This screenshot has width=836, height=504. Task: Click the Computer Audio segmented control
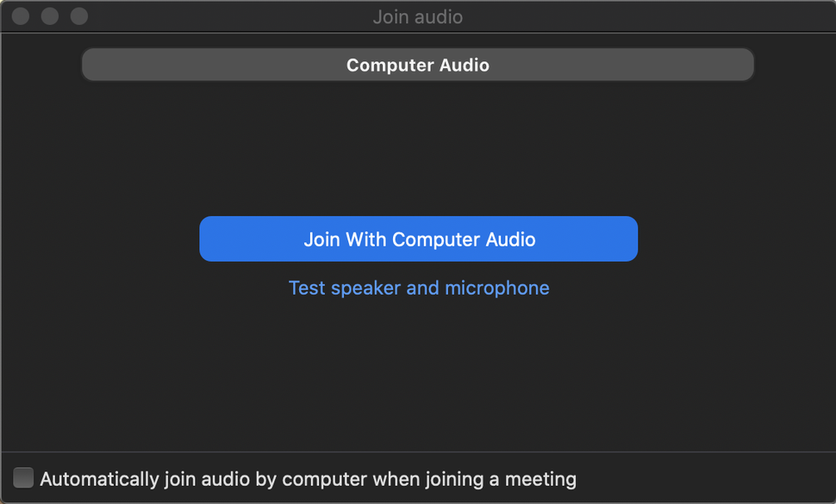(x=418, y=65)
